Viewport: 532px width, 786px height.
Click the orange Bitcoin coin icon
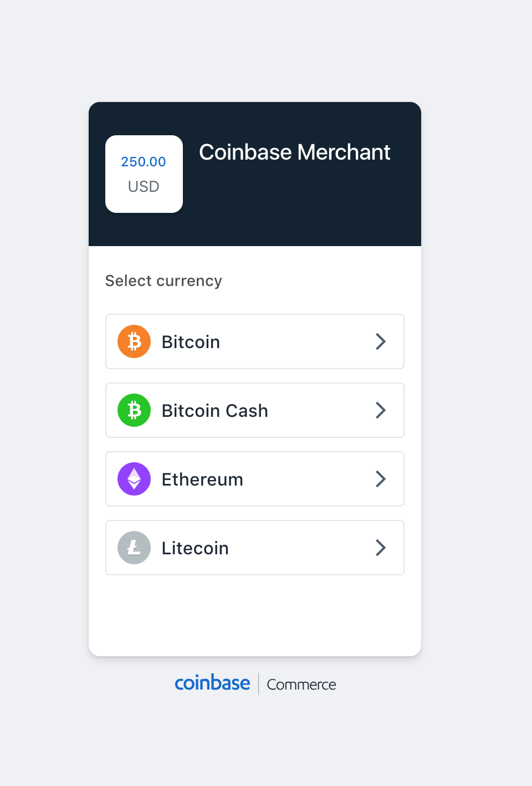134,341
